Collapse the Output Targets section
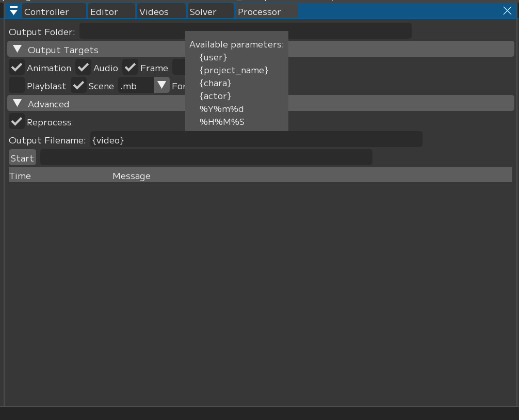The image size is (519, 420). pos(18,50)
